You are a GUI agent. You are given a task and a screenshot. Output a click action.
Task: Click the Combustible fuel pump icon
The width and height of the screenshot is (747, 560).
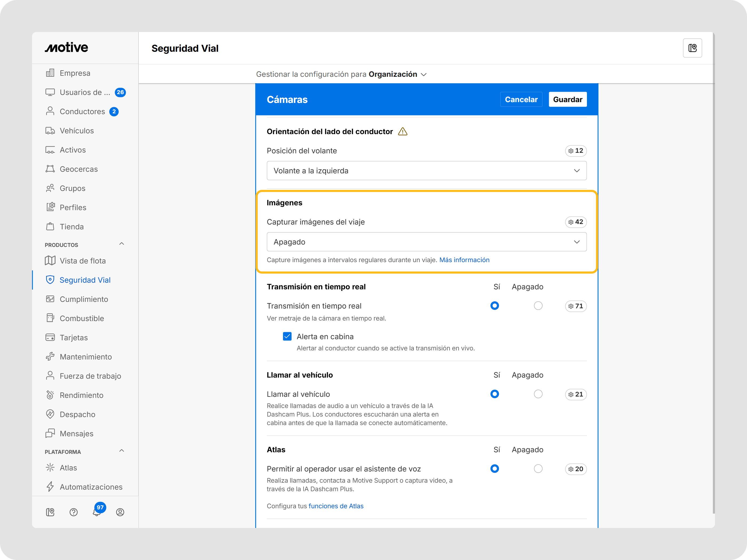click(x=50, y=318)
